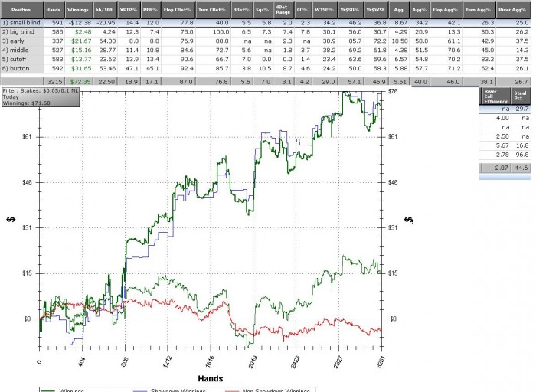Select the '4) middle' position row

tap(265, 51)
